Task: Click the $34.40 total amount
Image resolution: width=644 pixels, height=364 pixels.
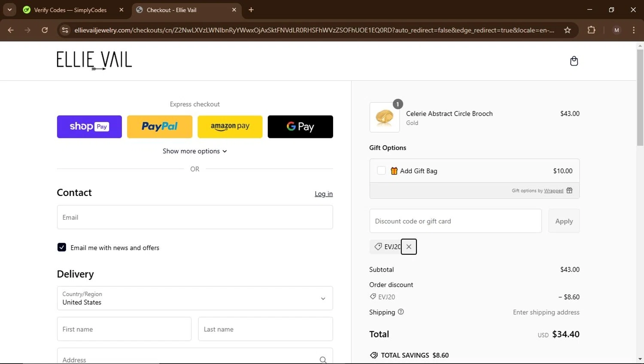Action: [566, 334]
